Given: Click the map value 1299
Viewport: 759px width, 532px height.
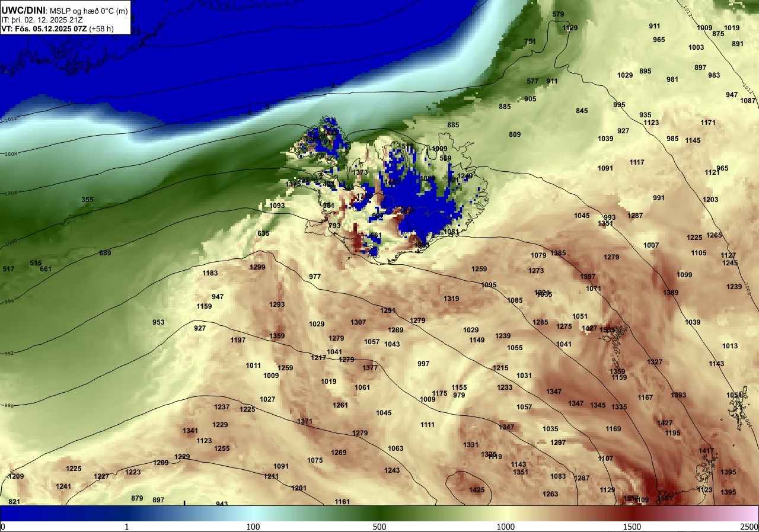Looking at the screenshot, I should coord(257,267).
